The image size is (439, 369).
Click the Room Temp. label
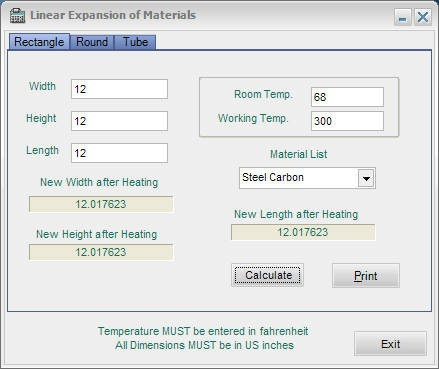(263, 94)
